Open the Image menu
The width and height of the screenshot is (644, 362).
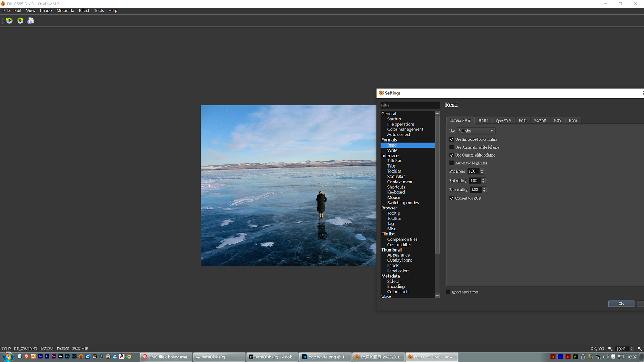46,11
